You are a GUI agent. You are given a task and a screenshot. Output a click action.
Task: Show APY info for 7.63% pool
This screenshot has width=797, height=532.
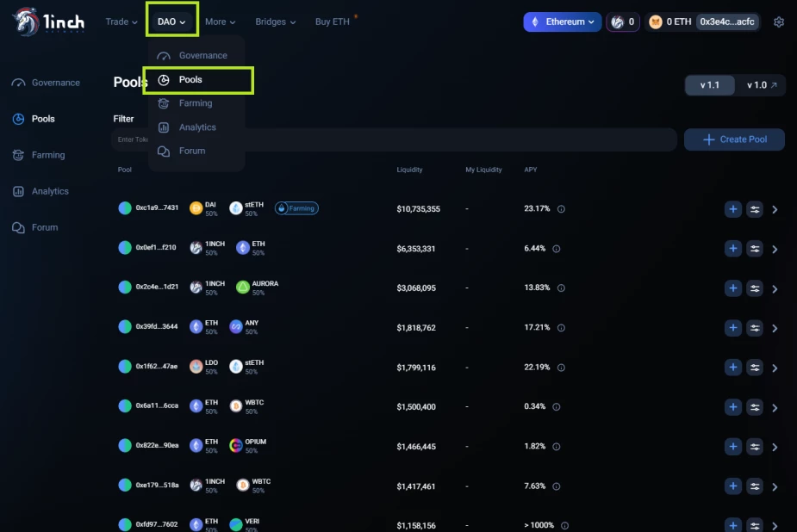[556, 486]
